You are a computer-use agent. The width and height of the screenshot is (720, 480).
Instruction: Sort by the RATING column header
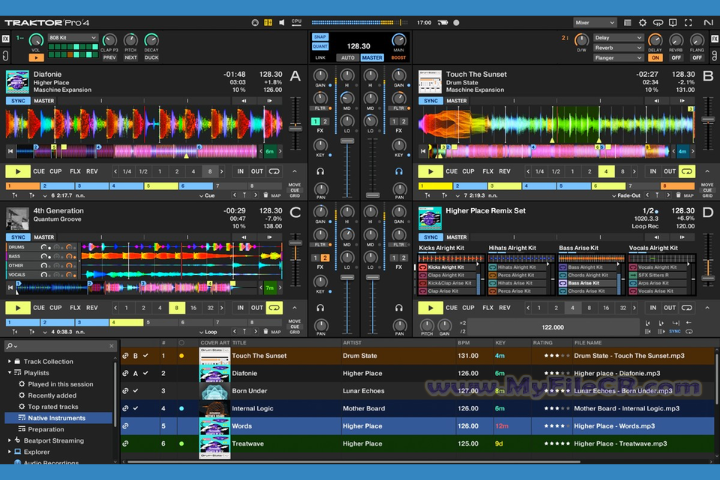[x=543, y=343]
